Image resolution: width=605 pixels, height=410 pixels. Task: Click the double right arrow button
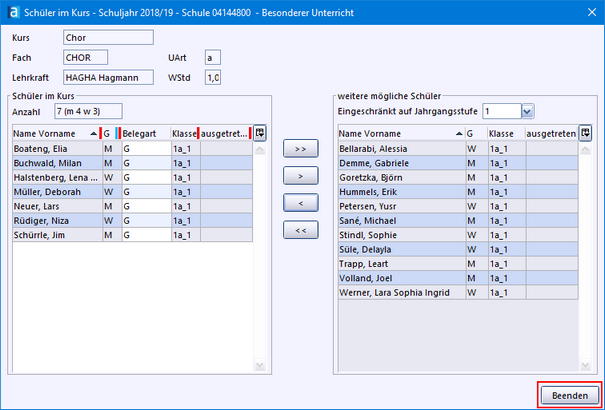[x=301, y=149]
